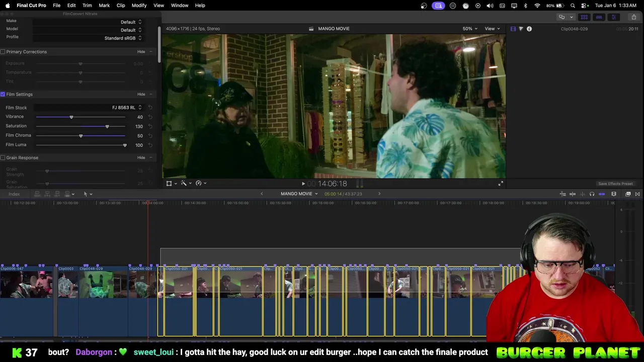Screen dimensions: 644x362
Task: Open the transform crop tool icon
Action: click(x=169, y=184)
